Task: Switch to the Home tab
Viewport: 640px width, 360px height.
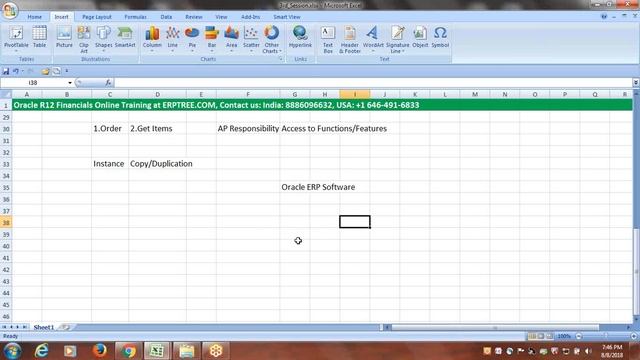Action: [35, 17]
